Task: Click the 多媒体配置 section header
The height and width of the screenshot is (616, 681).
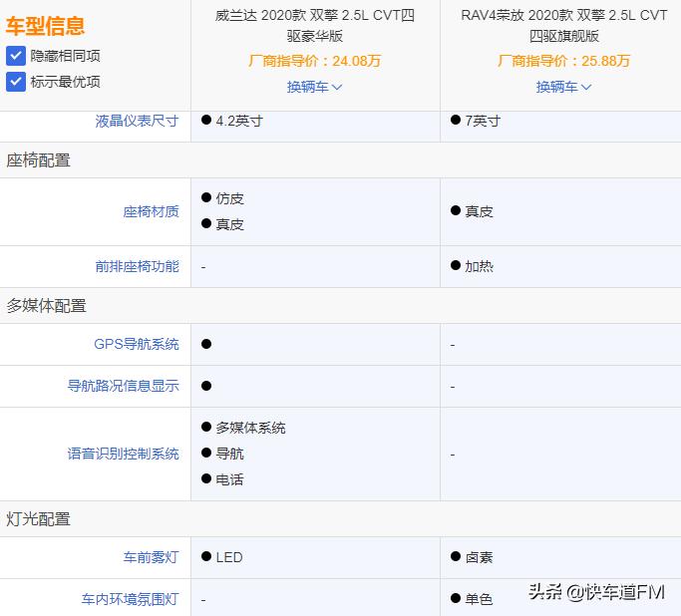Action: coord(46,306)
